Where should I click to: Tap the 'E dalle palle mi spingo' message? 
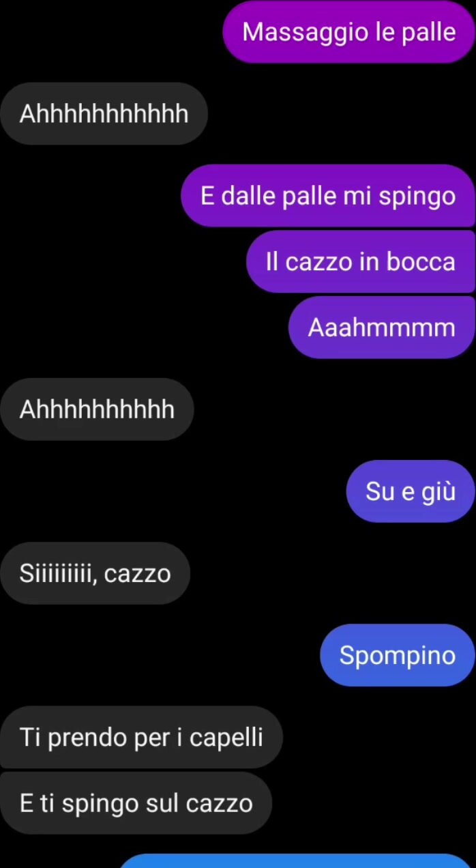327,196
